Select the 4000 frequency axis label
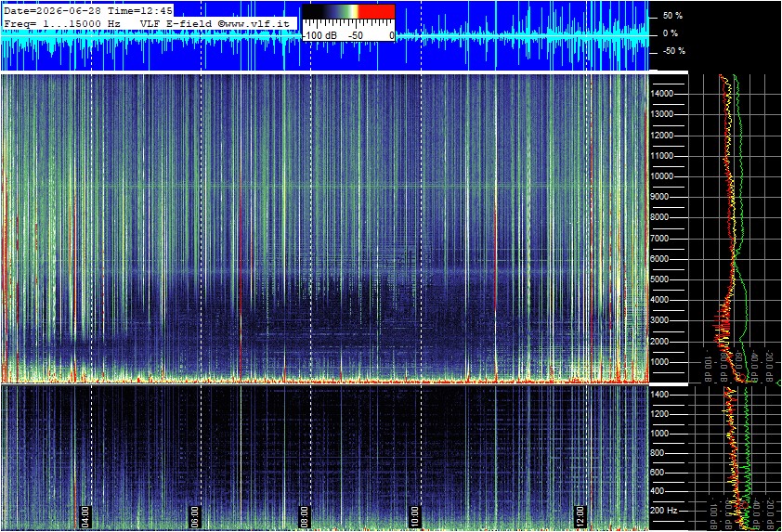 (659, 300)
